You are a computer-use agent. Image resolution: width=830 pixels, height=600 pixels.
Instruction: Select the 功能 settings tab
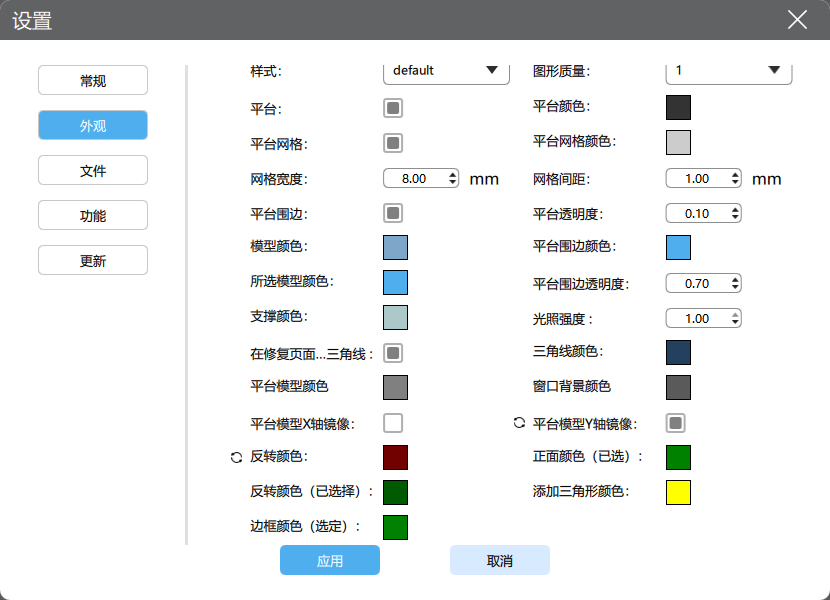point(93,215)
